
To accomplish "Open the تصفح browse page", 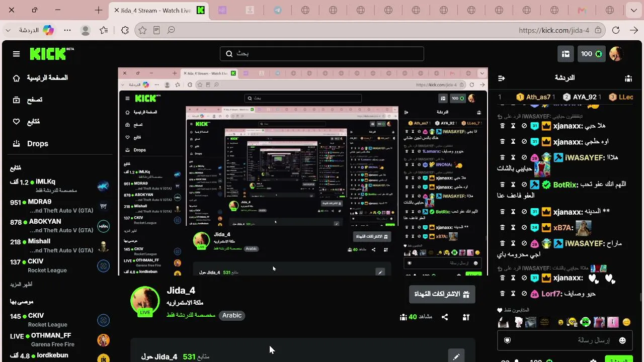I will [28, 100].
